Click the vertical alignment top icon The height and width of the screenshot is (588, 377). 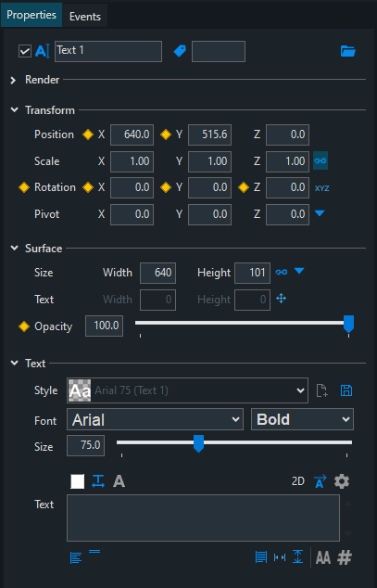point(94,551)
